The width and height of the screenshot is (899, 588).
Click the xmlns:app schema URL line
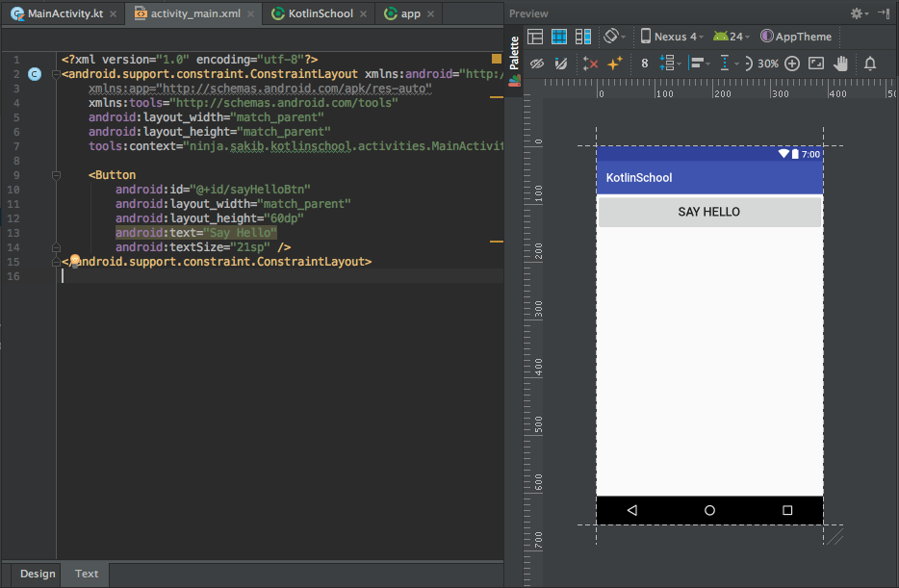point(260,89)
